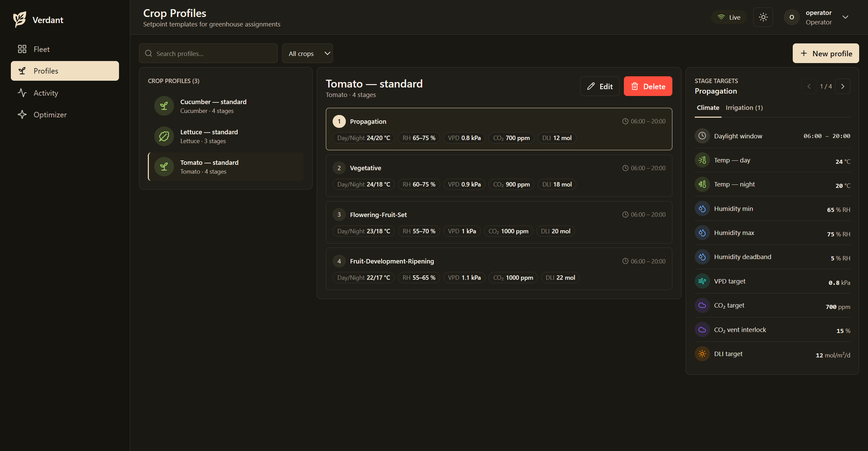This screenshot has height=451, width=868.
Task: Click the Profiles sprout icon in sidebar
Action: 22,71
